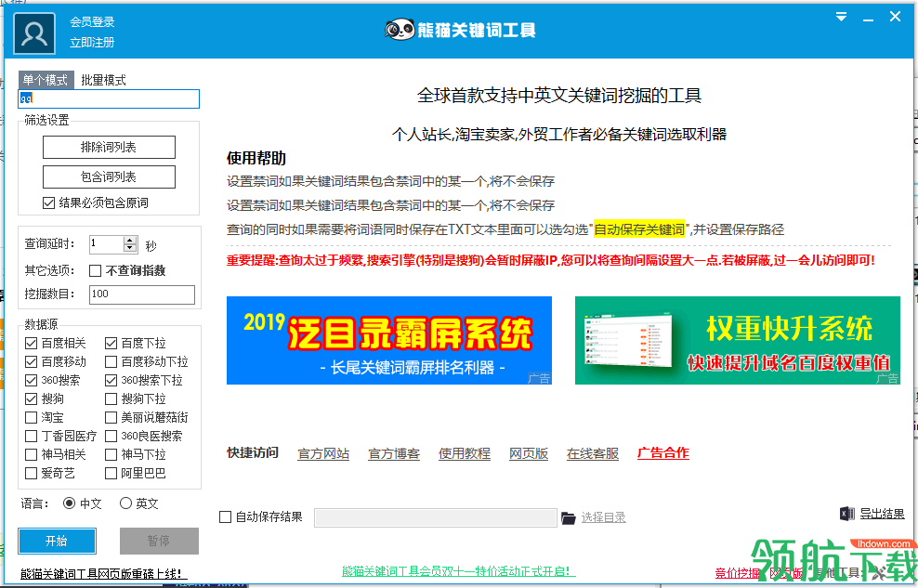Check 神马下拉 data source
Image resolution: width=918 pixels, height=588 pixels.
[x=111, y=454]
